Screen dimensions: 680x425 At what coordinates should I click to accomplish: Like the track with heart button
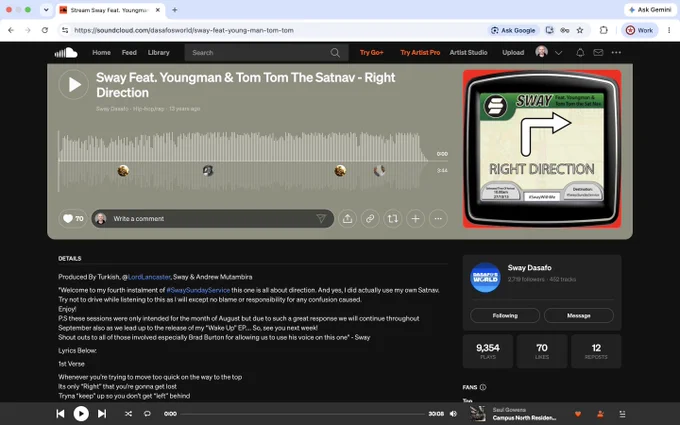click(x=73, y=219)
